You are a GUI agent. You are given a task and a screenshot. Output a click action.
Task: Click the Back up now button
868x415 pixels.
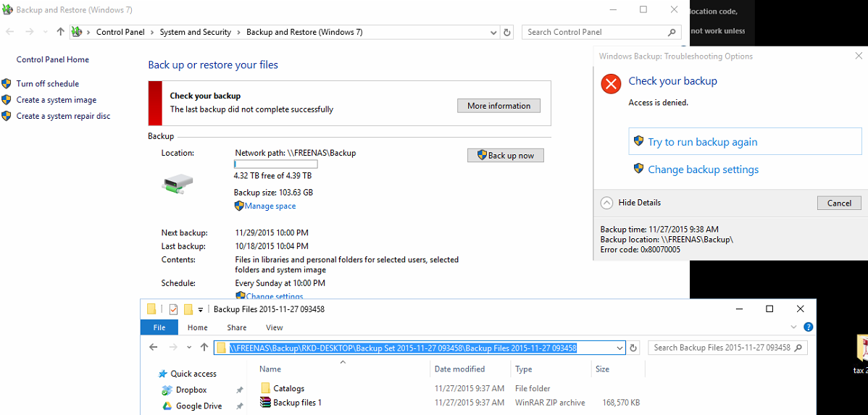(506, 156)
